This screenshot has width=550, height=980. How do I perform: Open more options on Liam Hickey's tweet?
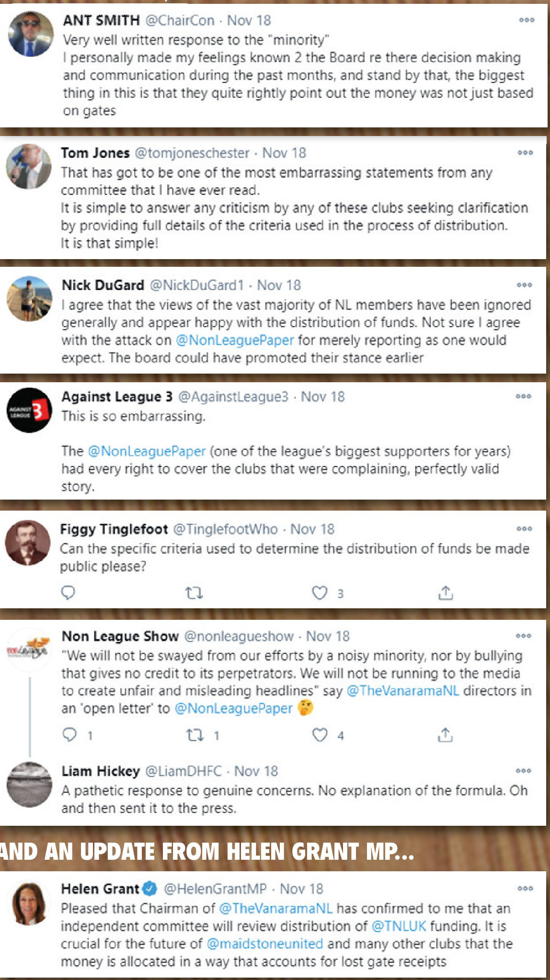[x=524, y=771]
